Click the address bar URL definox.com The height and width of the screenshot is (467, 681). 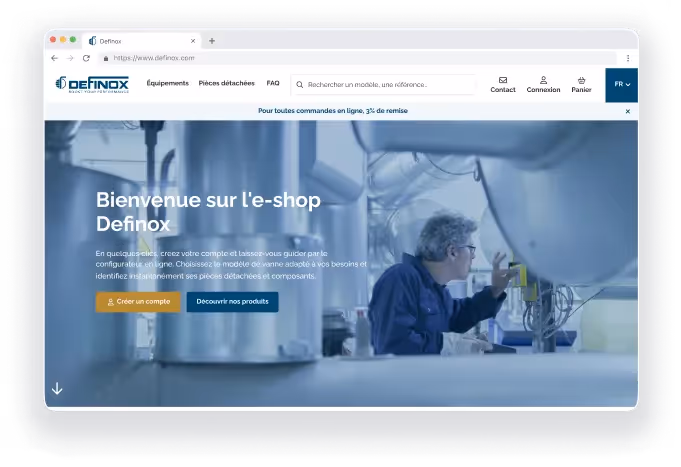(x=154, y=58)
